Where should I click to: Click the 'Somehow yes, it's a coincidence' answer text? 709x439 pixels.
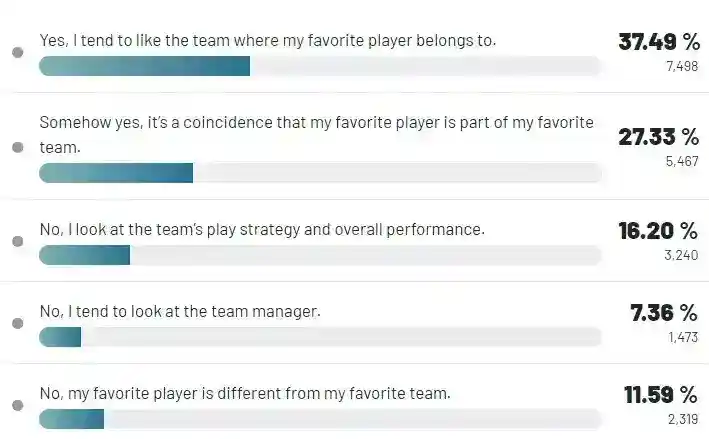click(316, 134)
